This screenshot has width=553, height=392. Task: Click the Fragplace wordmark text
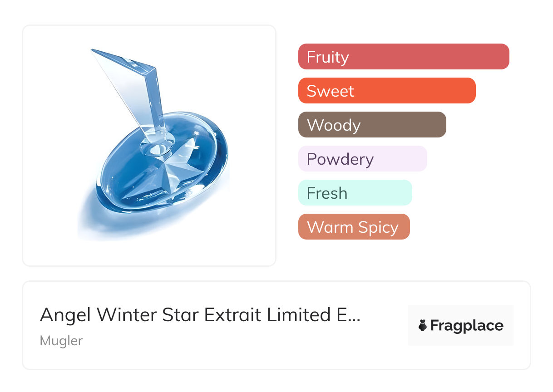(467, 325)
